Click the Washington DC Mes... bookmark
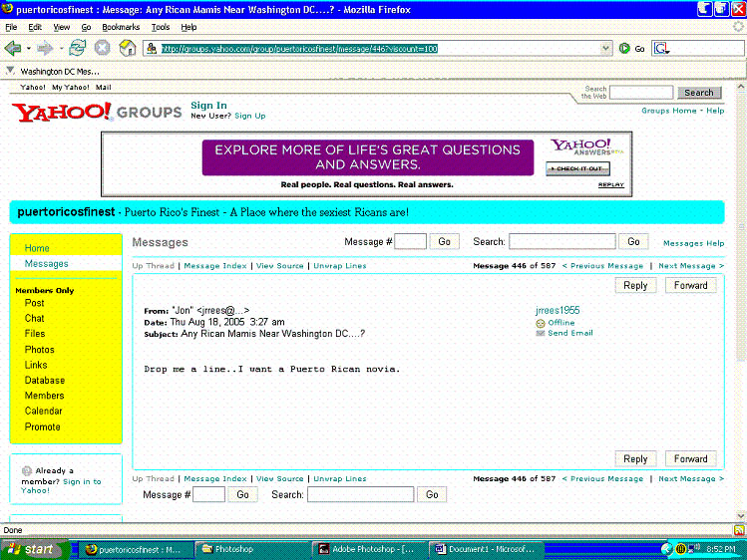The image size is (747, 560). (x=60, y=72)
